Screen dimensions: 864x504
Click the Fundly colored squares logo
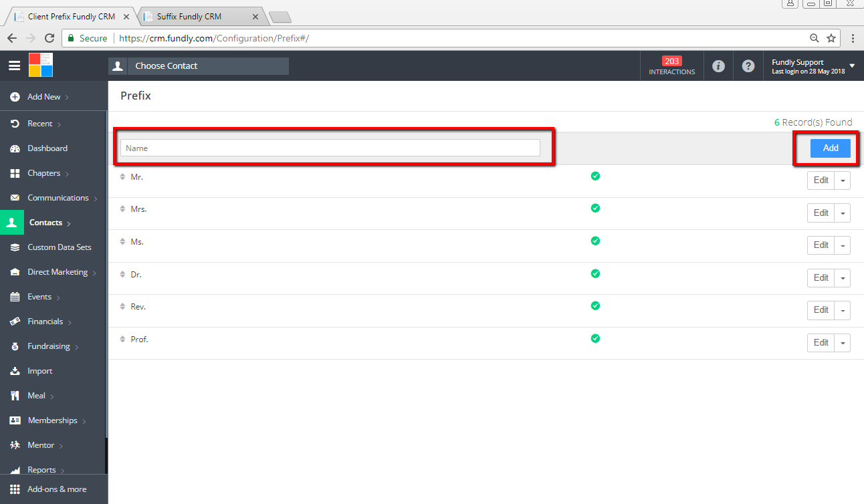coord(41,65)
